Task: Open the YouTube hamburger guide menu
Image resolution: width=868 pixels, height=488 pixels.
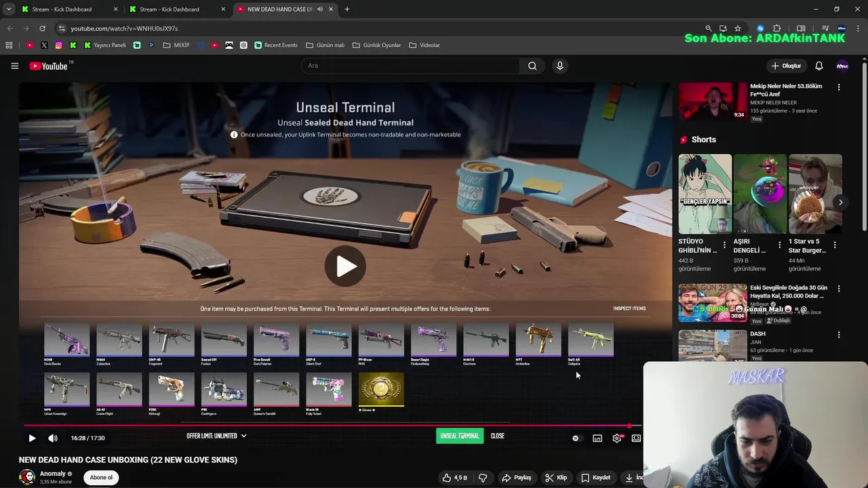Action: (x=14, y=66)
